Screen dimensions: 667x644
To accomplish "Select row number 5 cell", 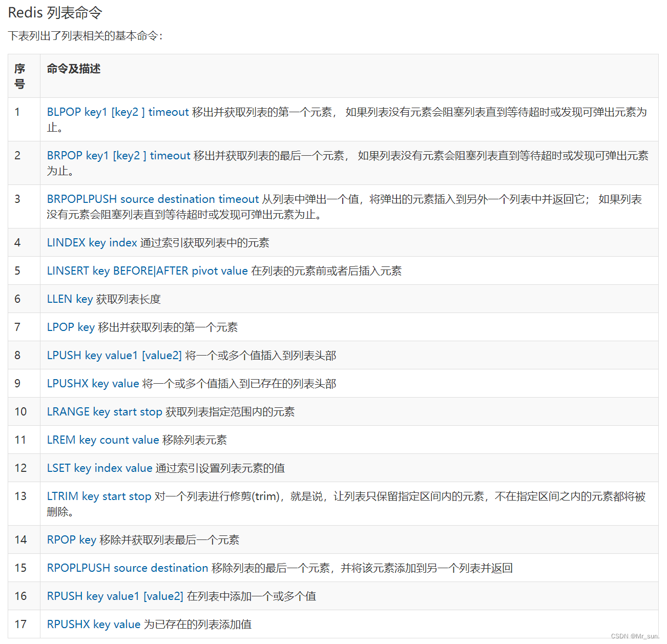I will [x=24, y=271].
